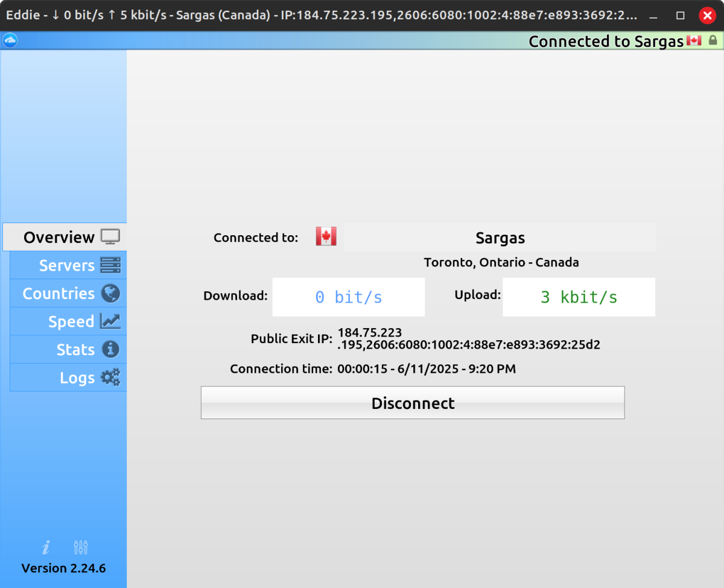Click the chart icon beside Speed
Image resolution: width=724 pixels, height=588 pixels.
pos(110,321)
